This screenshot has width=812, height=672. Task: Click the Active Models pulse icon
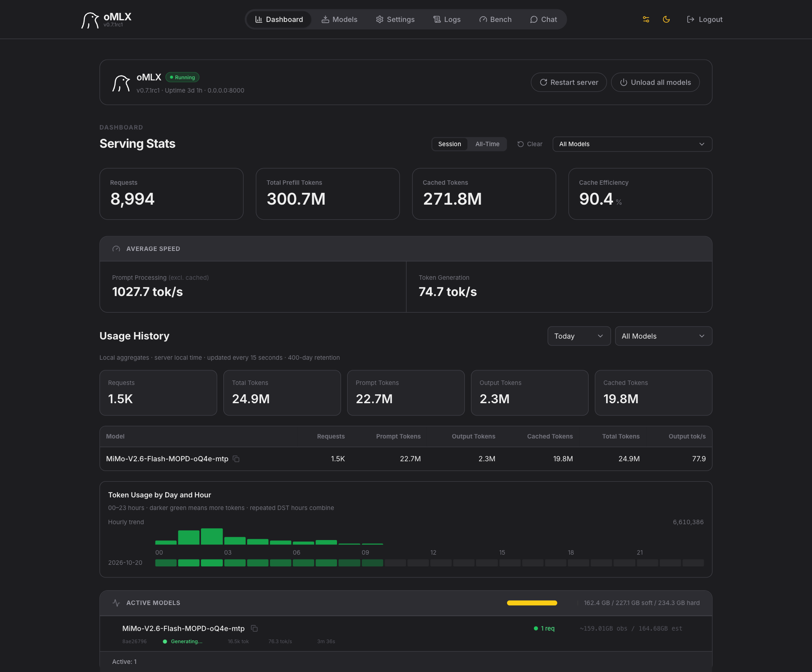pos(116,603)
